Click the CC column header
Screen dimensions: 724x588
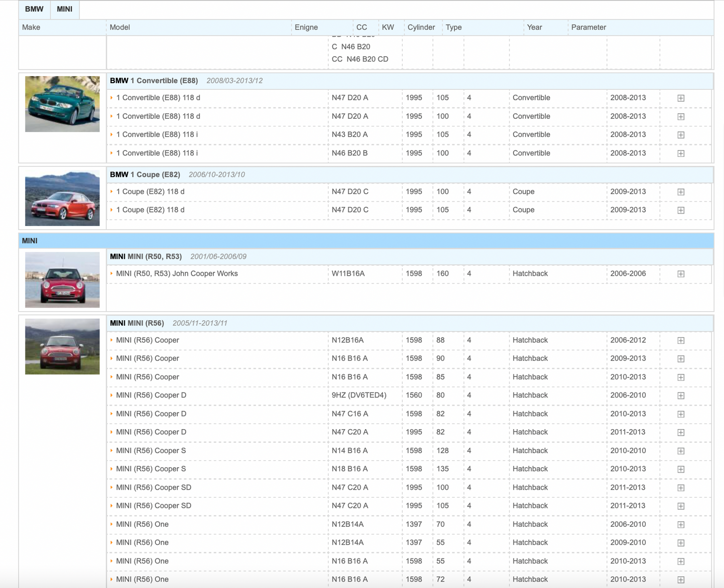[x=361, y=28]
